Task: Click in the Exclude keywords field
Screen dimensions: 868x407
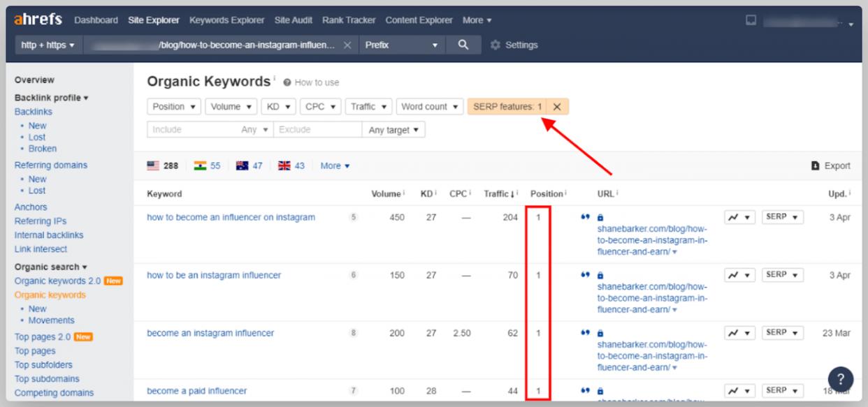Action: click(317, 130)
